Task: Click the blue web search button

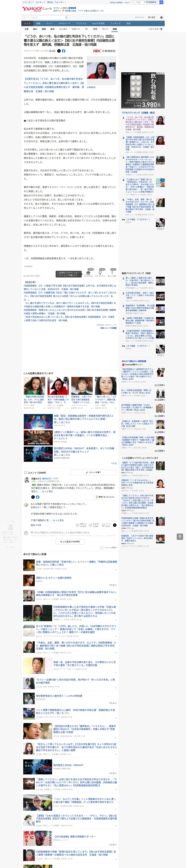Action: point(161,2)
